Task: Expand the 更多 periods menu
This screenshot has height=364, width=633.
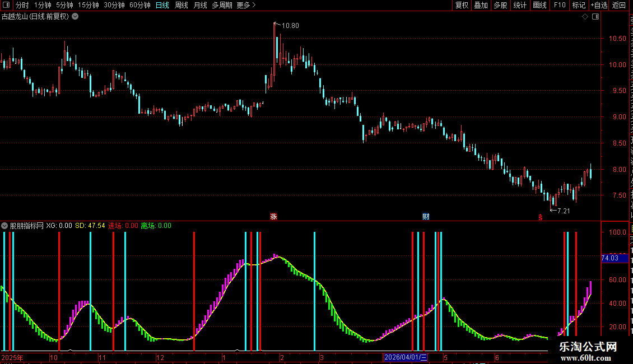Action: point(246,5)
